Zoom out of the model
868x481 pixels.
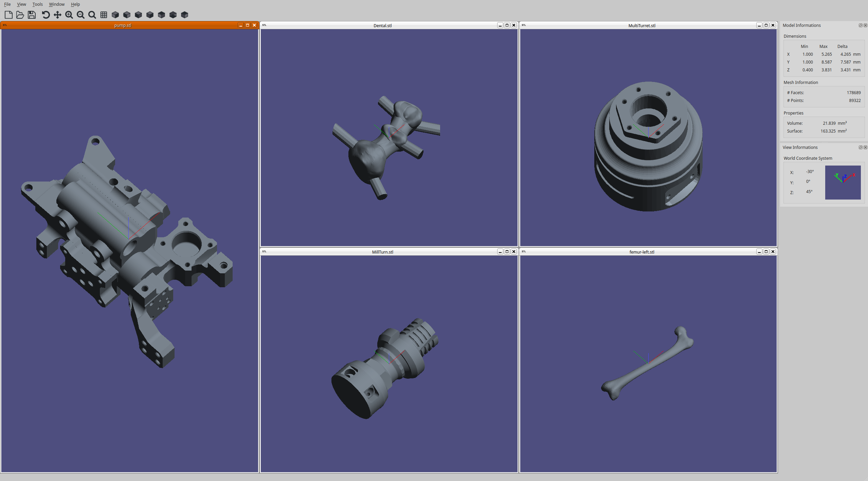point(80,15)
